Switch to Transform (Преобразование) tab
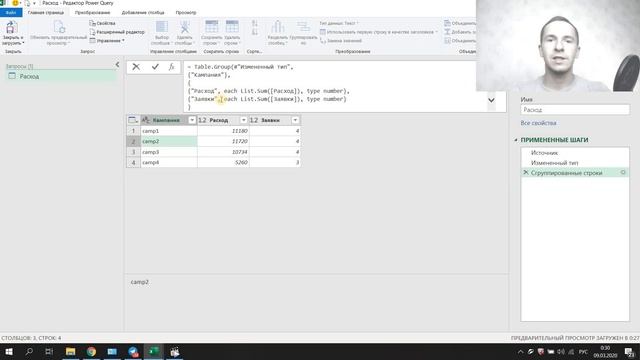Screen dimensions: 640x360 (x=93, y=13)
